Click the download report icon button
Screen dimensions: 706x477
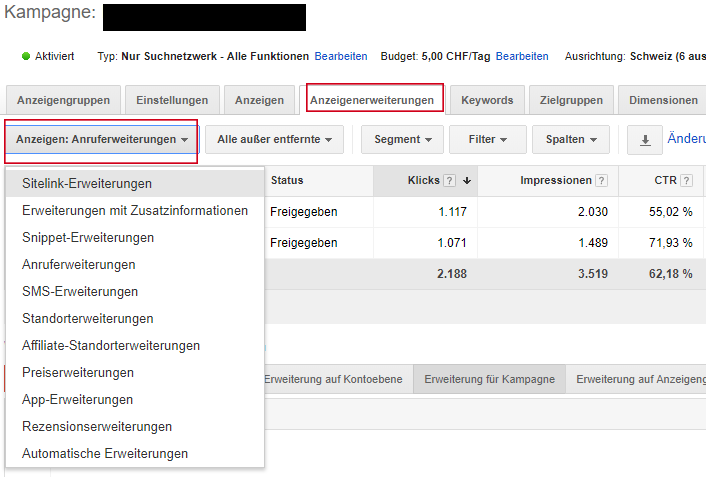(x=645, y=140)
